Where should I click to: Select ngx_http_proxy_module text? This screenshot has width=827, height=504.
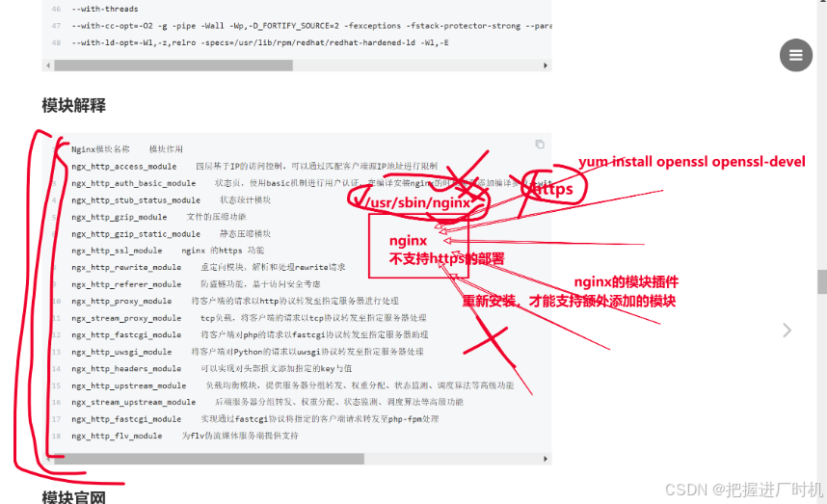tap(121, 301)
